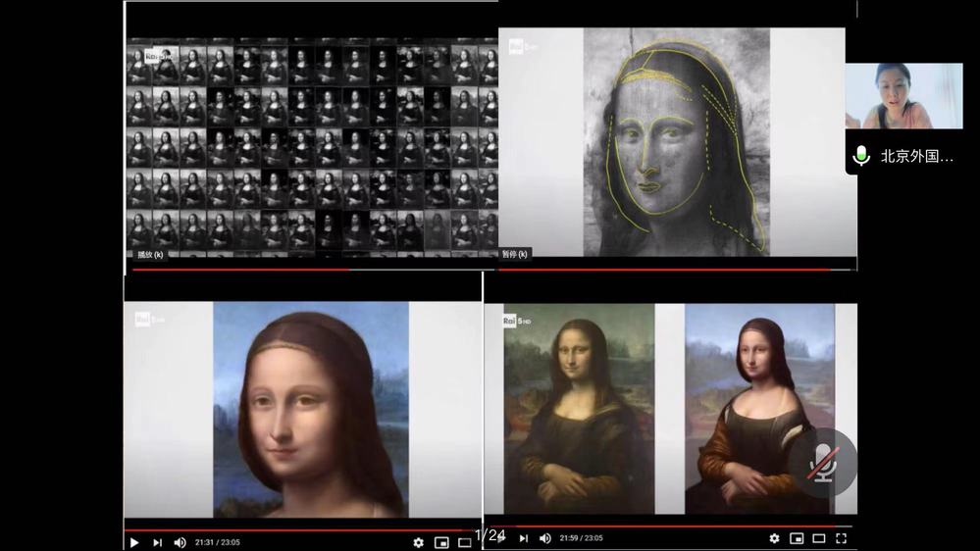This screenshot has height=551, width=980.
Task: Click the Mona Lisa photo grid video frame
Action: point(312,148)
